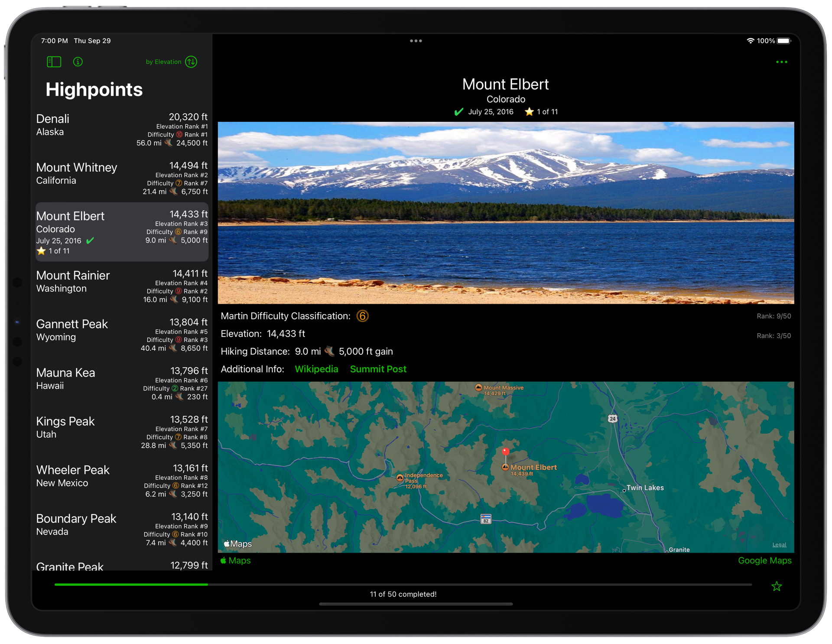The height and width of the screenshot is (644, 832).
Task: Click Martin Difficulty 6 circle badge
Action: pos(362,316)
